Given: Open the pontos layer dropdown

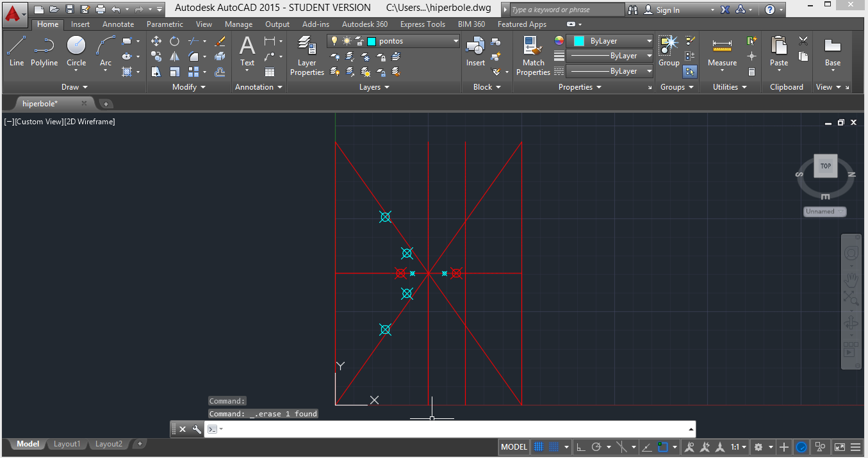Looking at the screenshot, I should [456, 41].
